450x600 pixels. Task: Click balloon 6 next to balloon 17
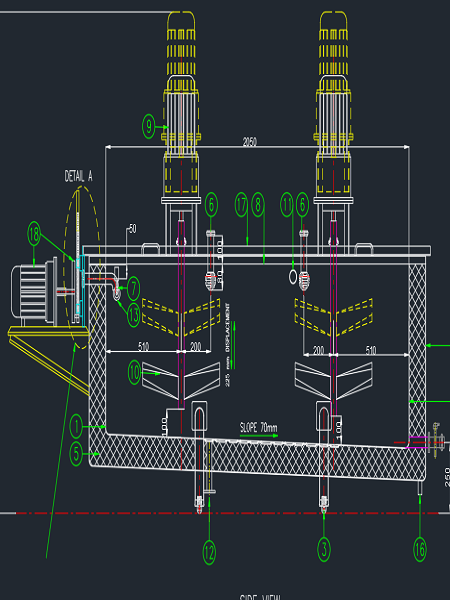(x=211, y=205)
